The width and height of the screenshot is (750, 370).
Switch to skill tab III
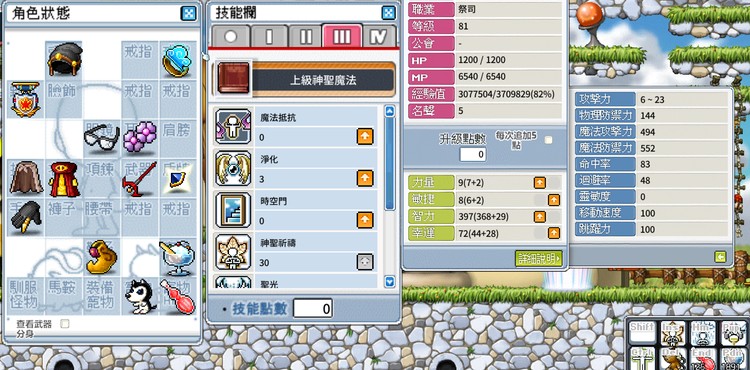tap(341, 36)
